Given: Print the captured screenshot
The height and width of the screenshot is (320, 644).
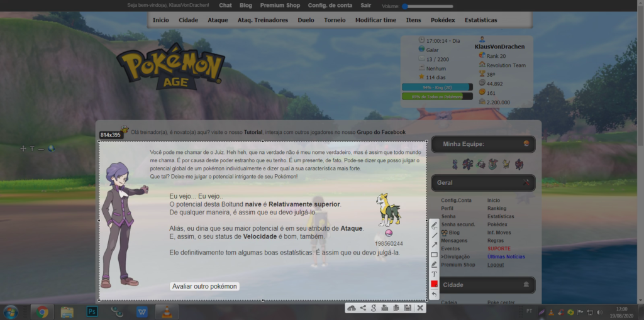Looking at the screenshot, I should (385, 308).
